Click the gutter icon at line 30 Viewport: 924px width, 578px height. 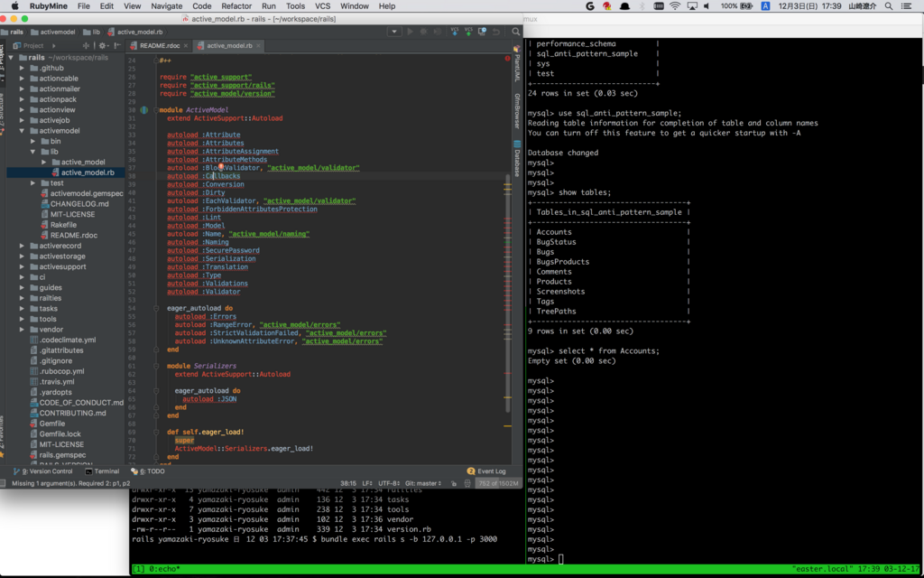[x=143, y=110]
